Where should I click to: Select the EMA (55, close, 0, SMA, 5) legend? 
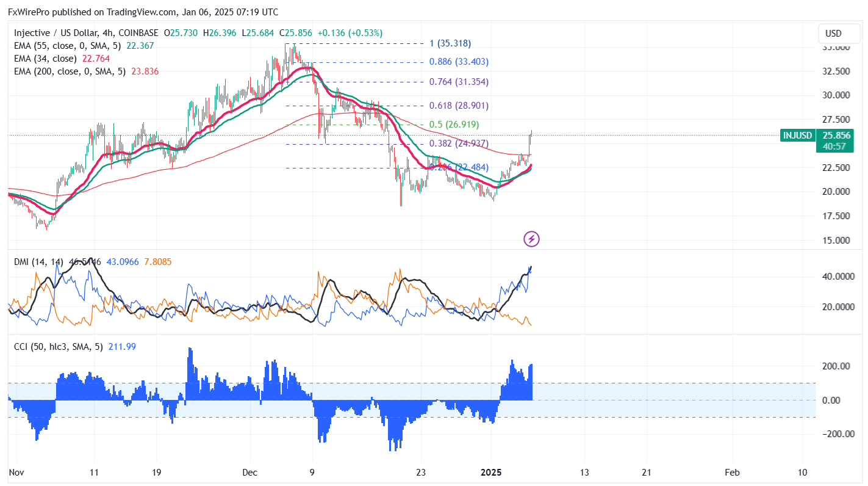pos(68,46)
